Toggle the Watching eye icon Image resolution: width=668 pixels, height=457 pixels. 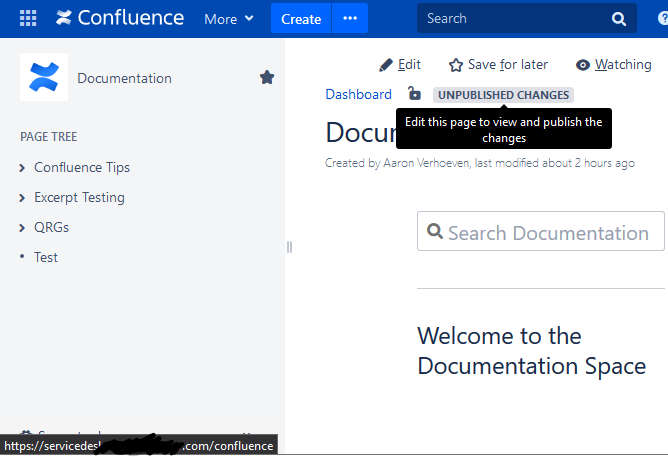coord(583,65)
